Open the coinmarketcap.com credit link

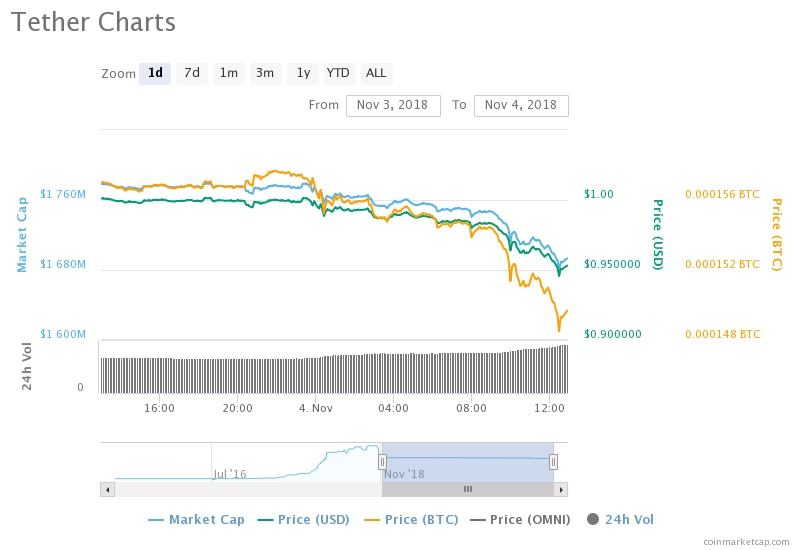pyautogui.click(x=746, y=541)
